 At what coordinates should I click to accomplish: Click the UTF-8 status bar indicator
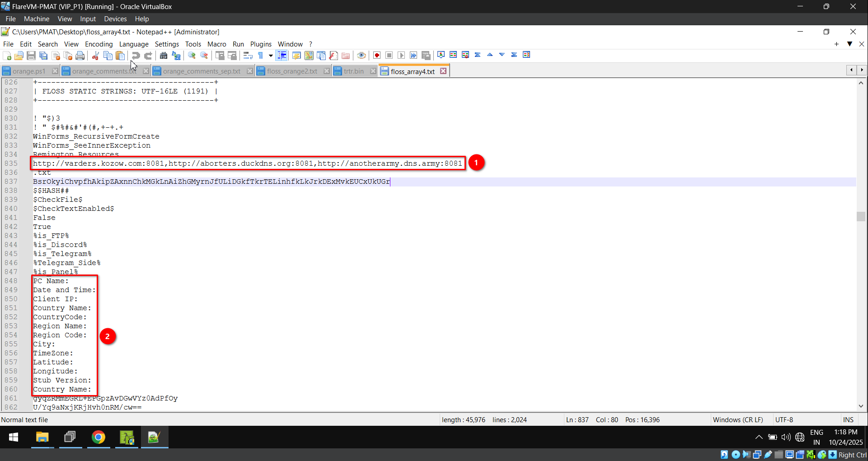[784, 419]
